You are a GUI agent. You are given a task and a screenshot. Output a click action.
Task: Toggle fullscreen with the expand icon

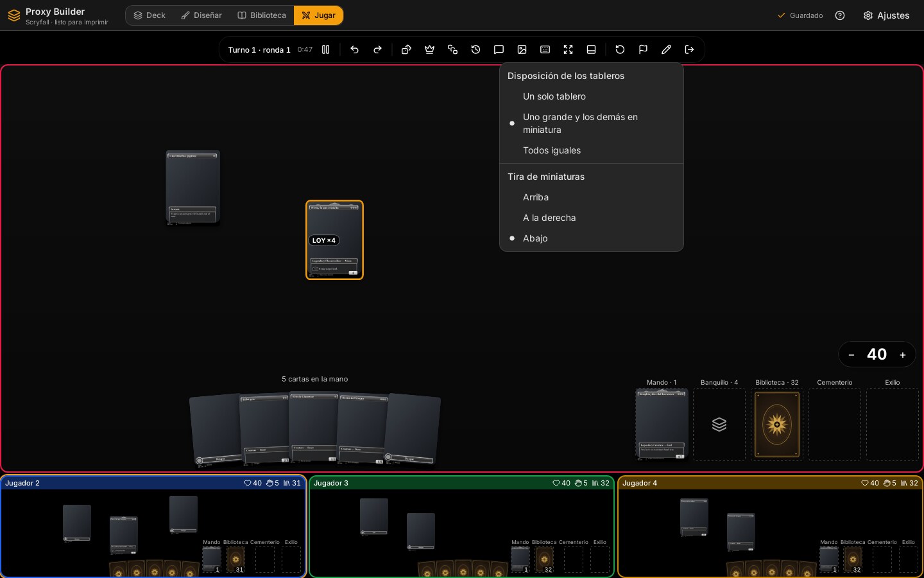[568, 49]
